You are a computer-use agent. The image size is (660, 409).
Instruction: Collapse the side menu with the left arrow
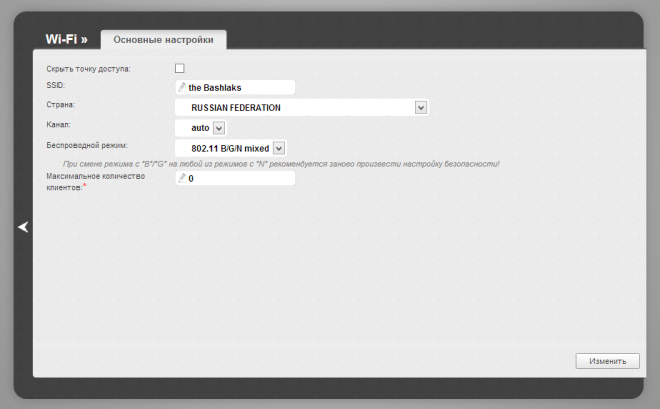click(23, 227)
